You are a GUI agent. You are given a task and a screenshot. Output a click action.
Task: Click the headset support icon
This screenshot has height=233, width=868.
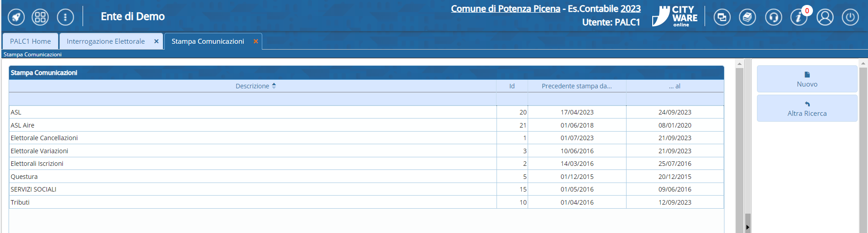click(773, 18)
